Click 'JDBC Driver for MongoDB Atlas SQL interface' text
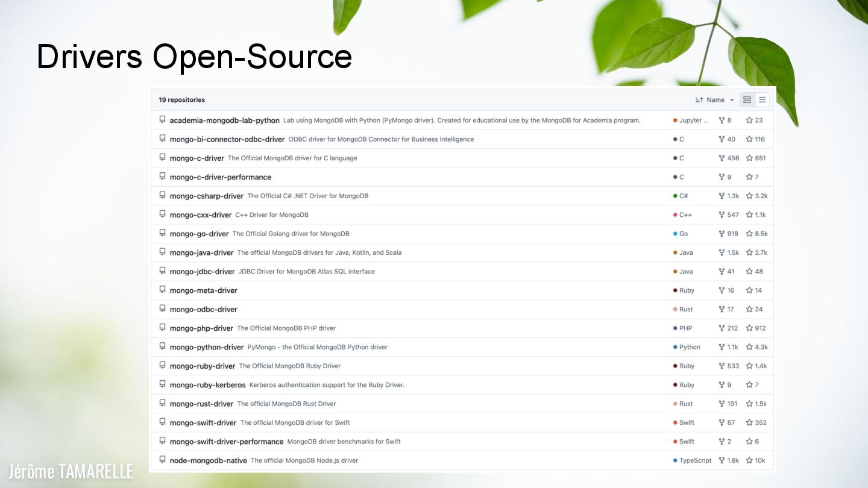 [307, 272]
